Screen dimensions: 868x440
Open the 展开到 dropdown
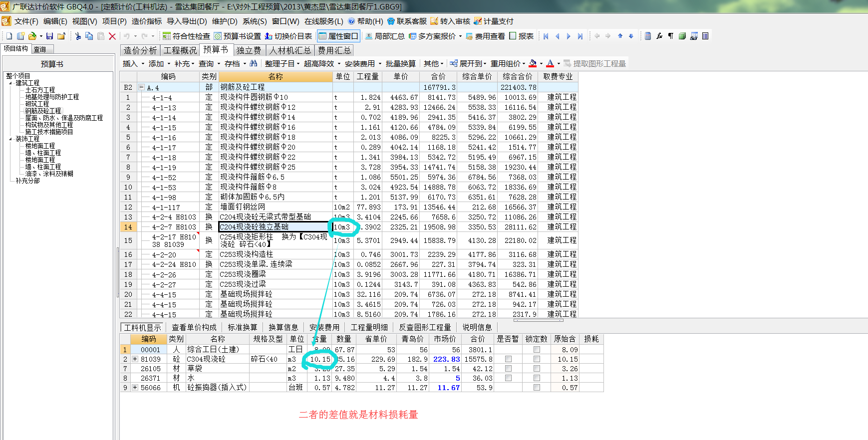point(468,63)
